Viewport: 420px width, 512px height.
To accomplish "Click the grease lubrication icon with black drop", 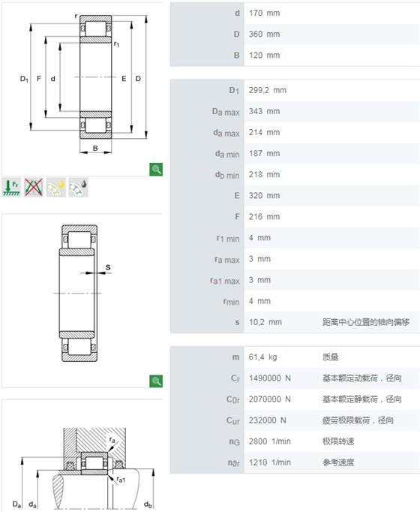I will point(78,187).
